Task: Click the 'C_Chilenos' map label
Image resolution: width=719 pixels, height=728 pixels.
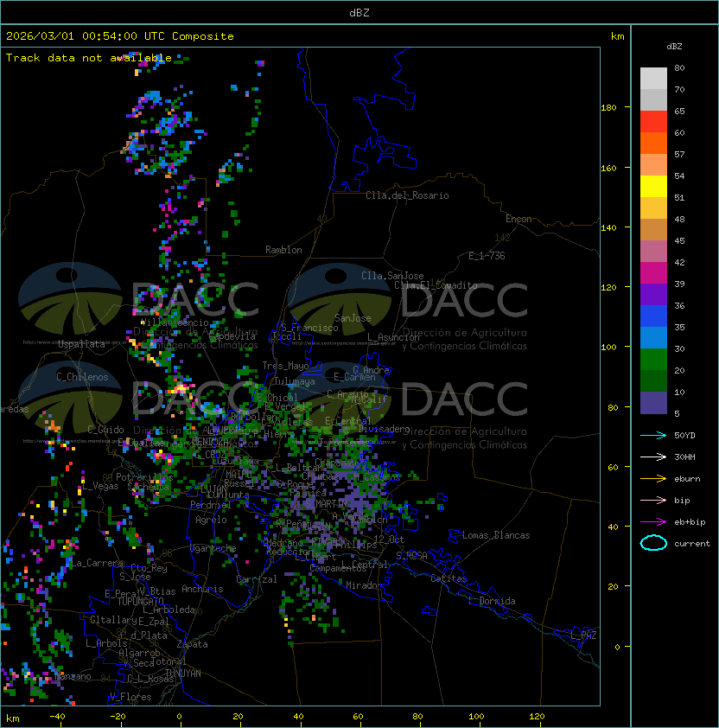Action: coord(82,377)
